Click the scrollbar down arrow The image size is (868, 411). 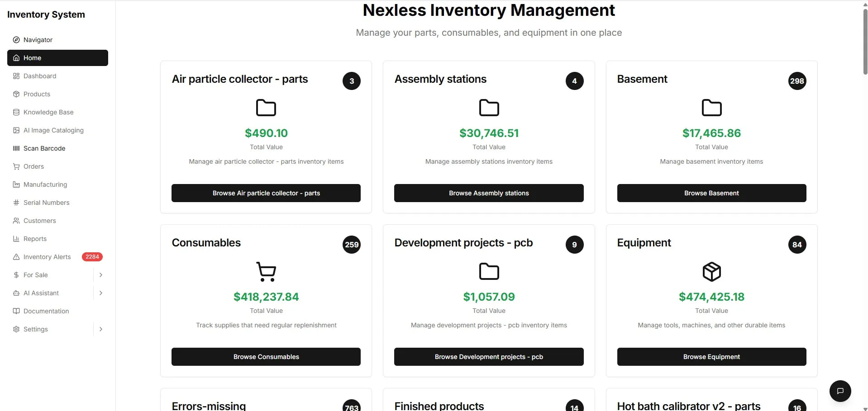[x=865, y=408]
